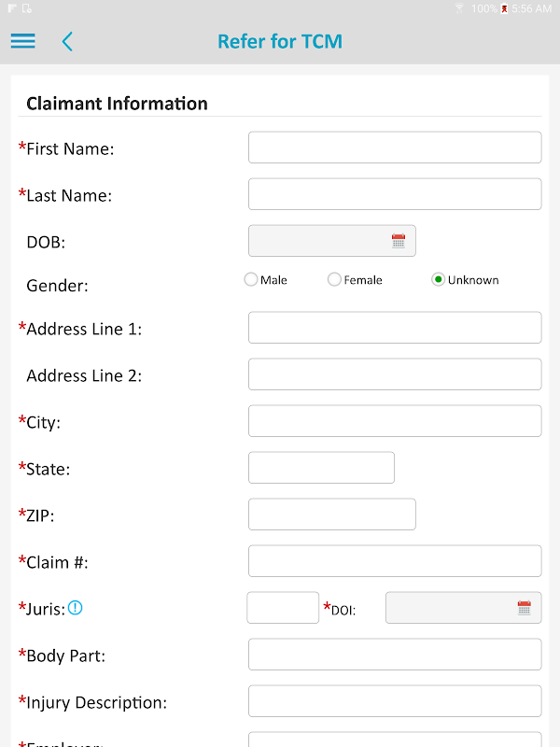Viewport: 560px width, 747px height.
Task: Click the City input field
Action: pyautogui.click(x=395, y=421)
